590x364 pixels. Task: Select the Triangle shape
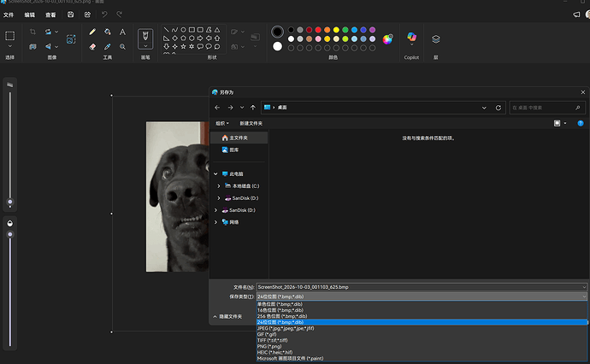click(x=217, y=30)
